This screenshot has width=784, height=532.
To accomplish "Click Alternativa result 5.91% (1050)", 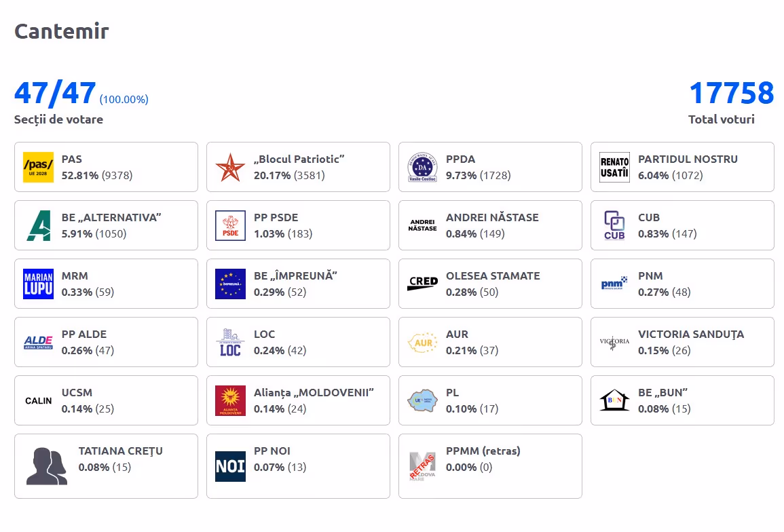I will click(x=94, y=234).
